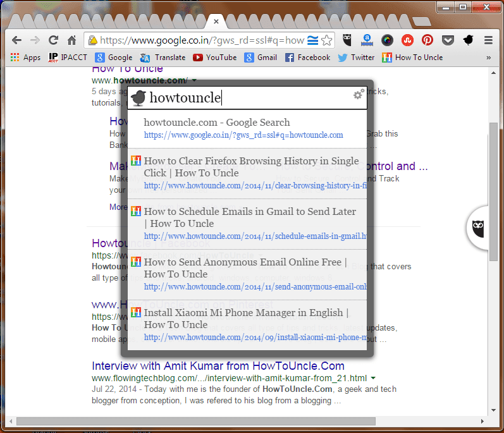This screenshot has height=433, width=504.
Task: Open the IPACCT bookmark
Action: tap(68, 58)
